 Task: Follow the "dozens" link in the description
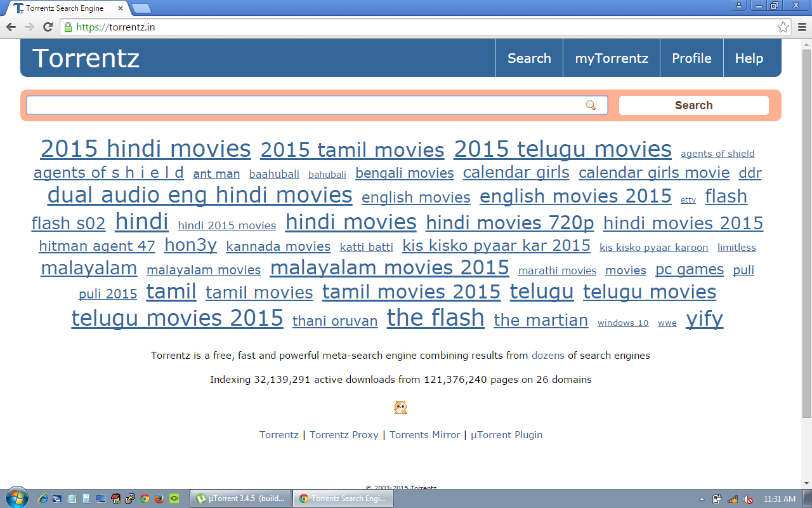tap(548, 356)
